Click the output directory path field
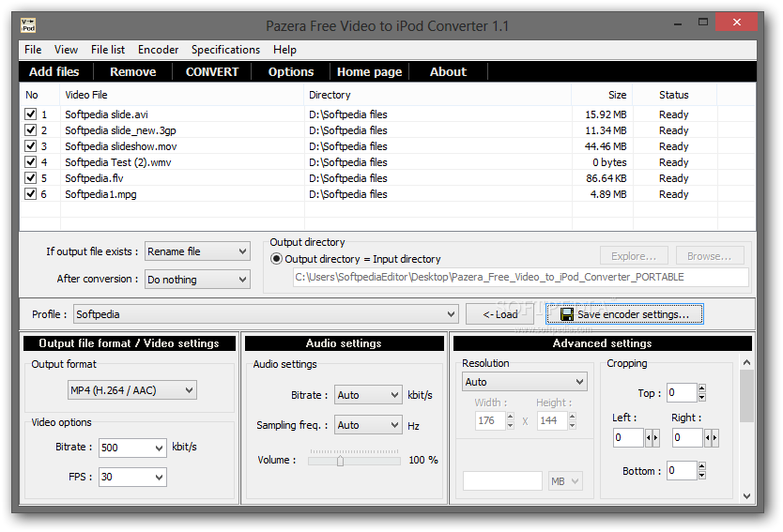 [x=521, y=277]
